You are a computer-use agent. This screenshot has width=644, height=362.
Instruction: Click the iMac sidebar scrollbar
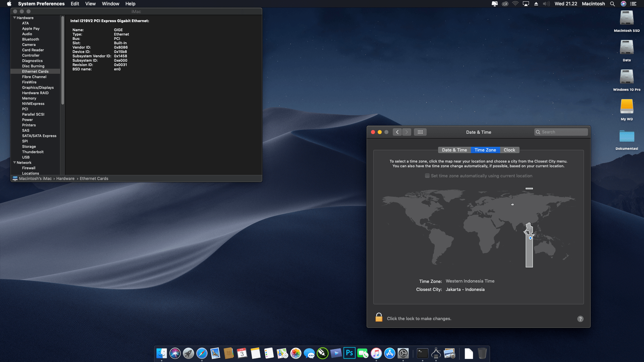click(63, 60)
